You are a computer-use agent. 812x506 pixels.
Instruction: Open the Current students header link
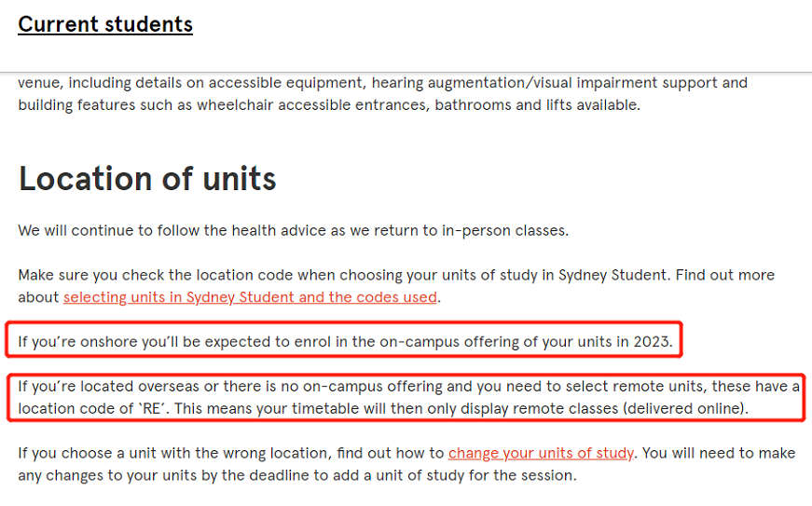(105, 24)
